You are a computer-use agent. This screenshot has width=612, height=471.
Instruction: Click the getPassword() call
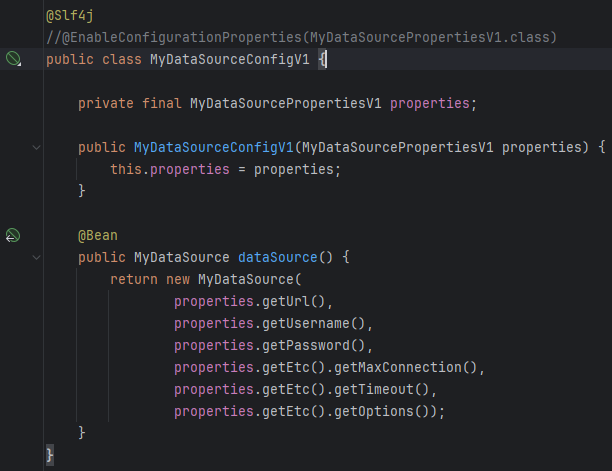[x=313, y=345]
